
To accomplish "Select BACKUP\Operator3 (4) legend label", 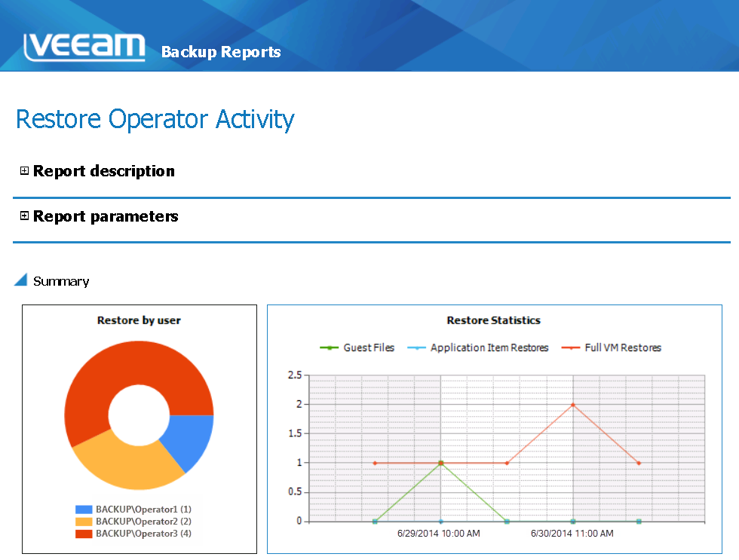I will point(144,534).
